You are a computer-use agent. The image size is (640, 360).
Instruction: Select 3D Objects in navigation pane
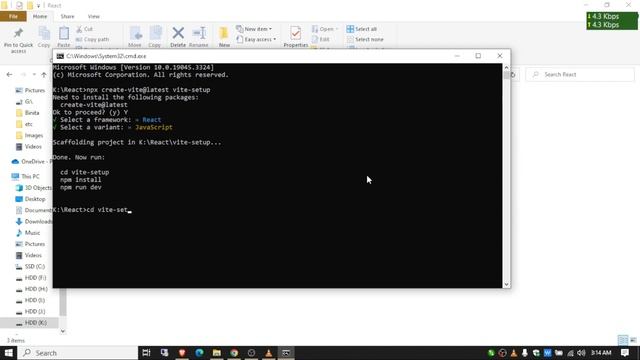[33, 188]
